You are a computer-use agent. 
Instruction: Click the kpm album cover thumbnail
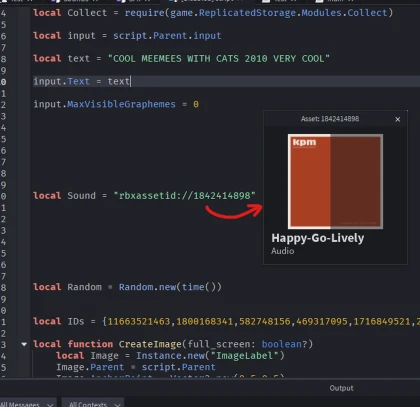point(335,181)
